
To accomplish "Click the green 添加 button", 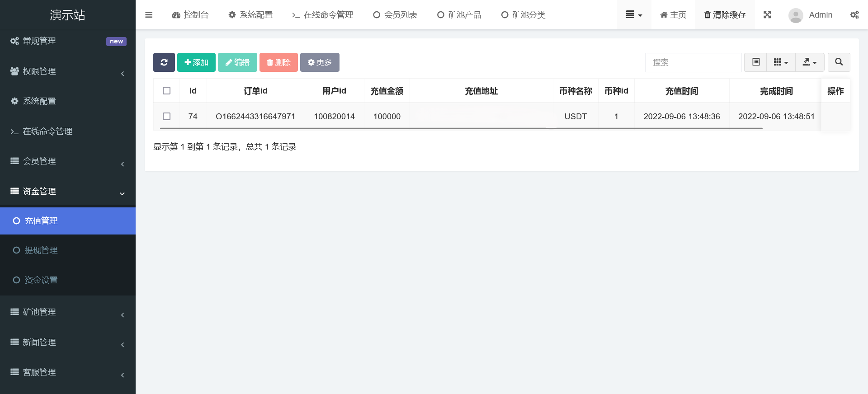I will pyautogui.click(x=196, y=62).
